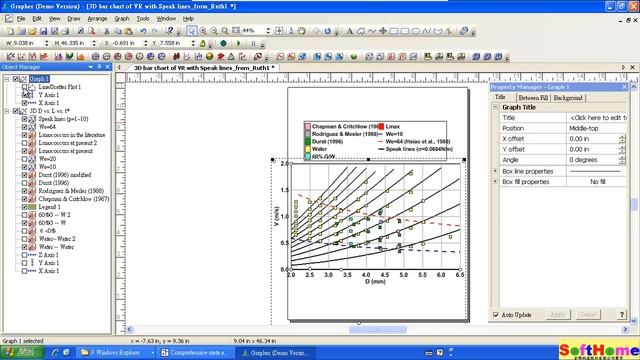Click the Angle 0 degrees field
This screenshot has height=360, width=640.
coord(597,160)
